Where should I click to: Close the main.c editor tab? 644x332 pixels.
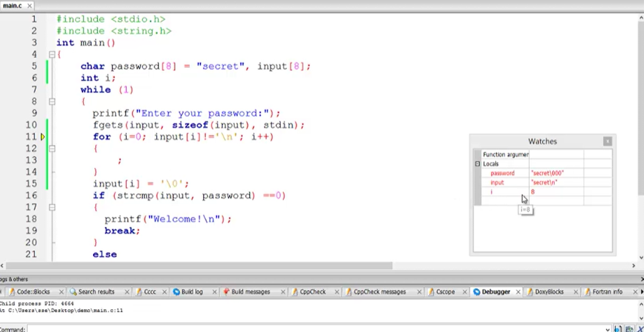29,6
